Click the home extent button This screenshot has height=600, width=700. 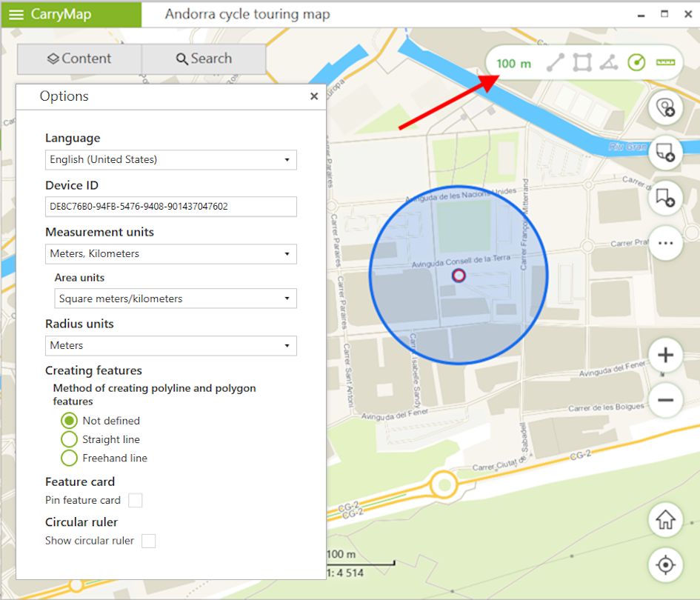(x=665, y=520)
